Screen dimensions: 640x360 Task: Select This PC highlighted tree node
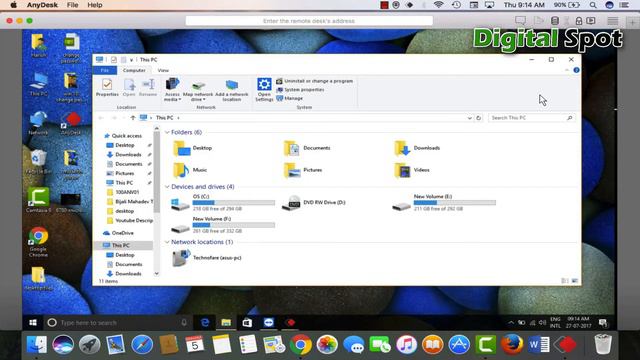click(123, 245)
